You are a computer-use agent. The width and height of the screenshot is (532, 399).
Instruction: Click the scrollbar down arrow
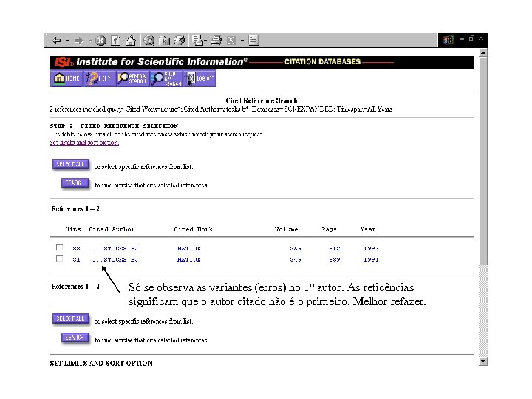click(x=483, y=361)
